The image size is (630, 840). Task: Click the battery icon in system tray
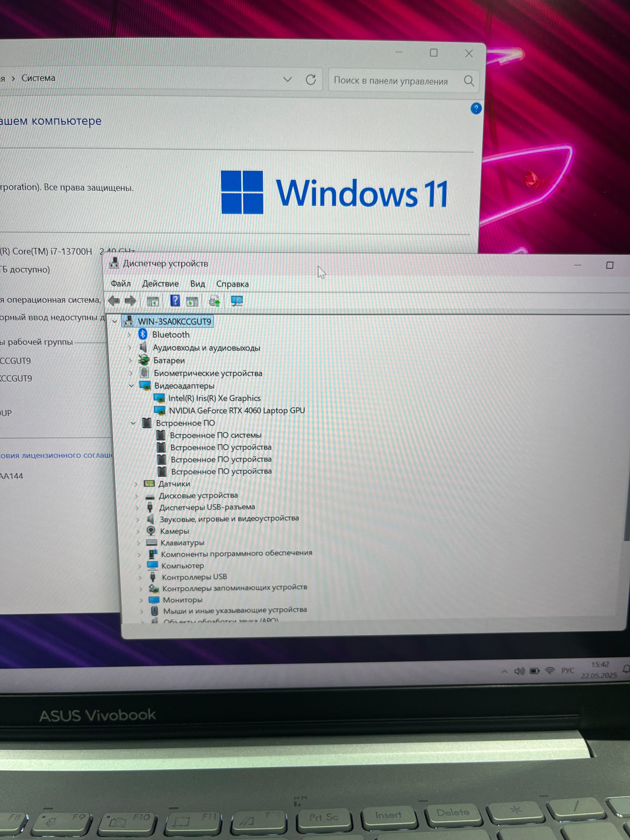click(534, 671)
